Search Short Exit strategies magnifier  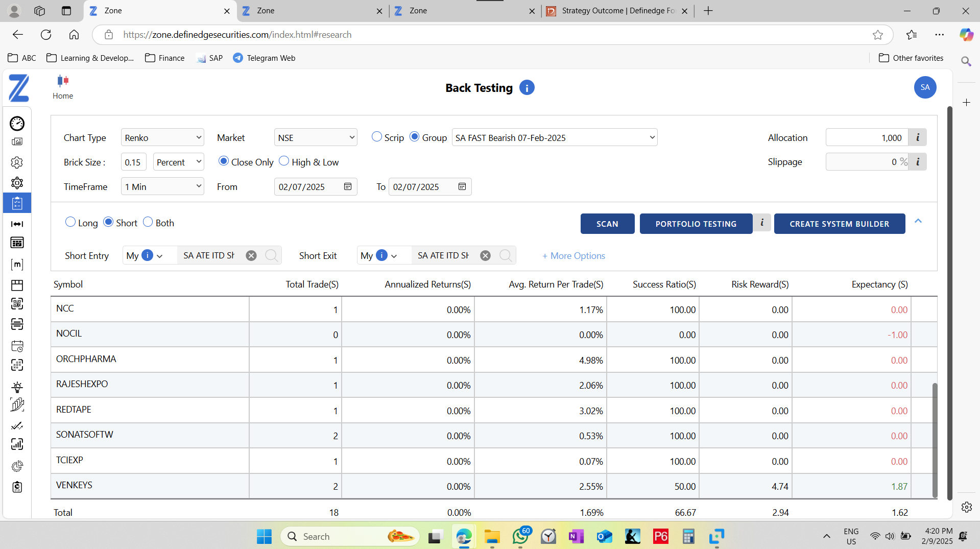[506, 255]
